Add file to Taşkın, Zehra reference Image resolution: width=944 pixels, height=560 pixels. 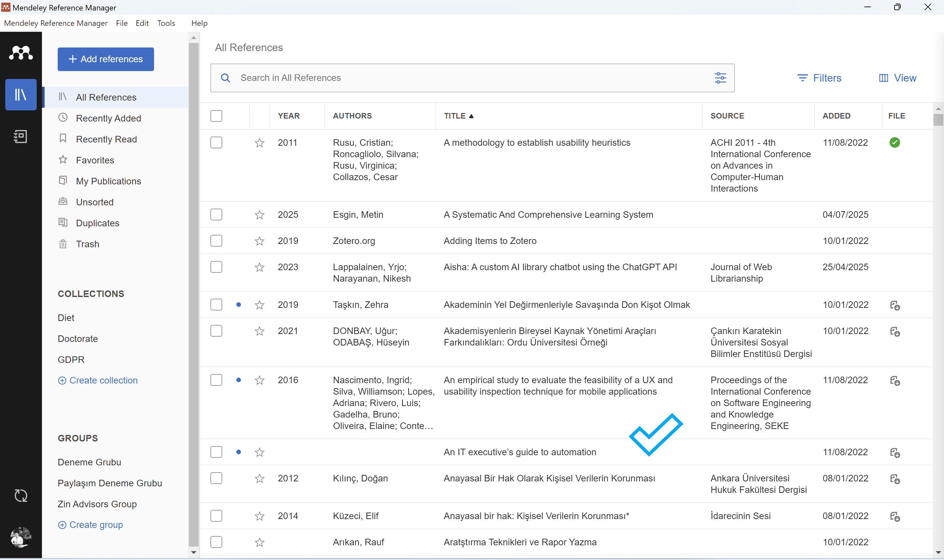tap(895, 305)
